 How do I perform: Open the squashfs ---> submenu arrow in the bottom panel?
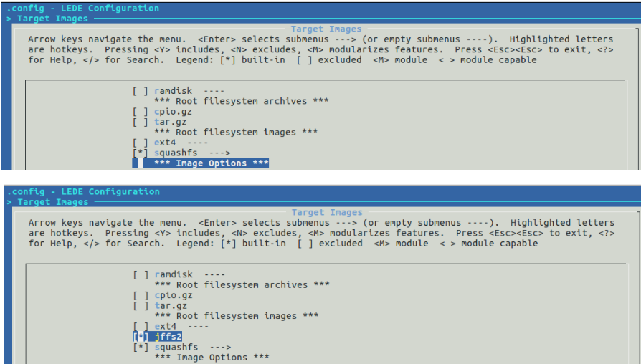pyautogui.click(x=220, y=348)
